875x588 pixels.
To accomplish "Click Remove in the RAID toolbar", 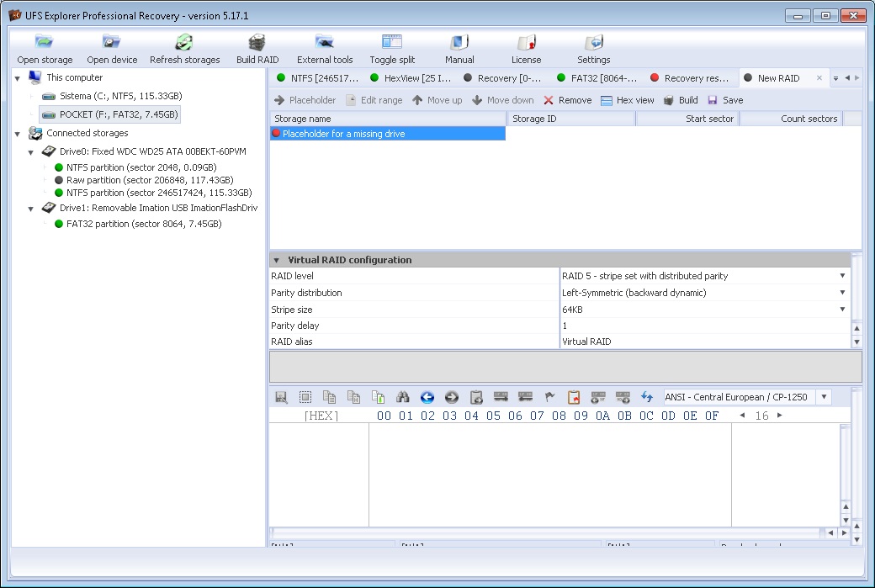I will [x=568, y=100].
